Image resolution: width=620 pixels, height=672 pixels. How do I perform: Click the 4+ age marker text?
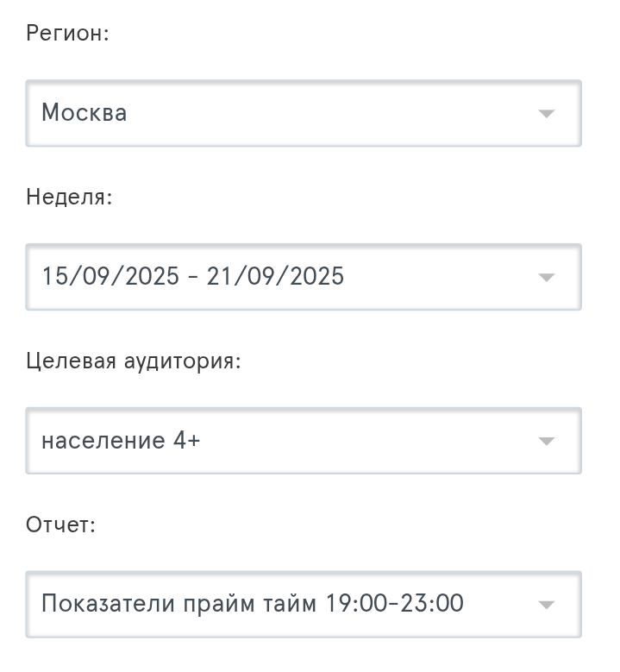coord(187,441)
